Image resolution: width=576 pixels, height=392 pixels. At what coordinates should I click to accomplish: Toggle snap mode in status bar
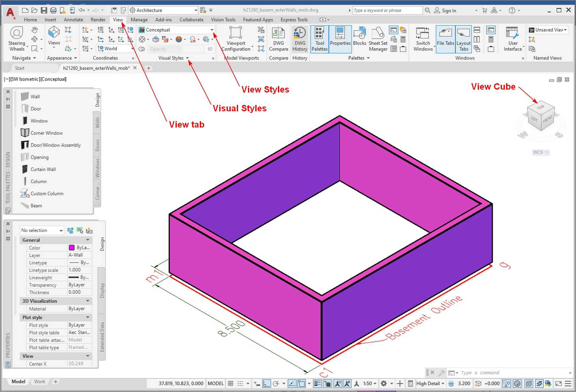point(240,383)
